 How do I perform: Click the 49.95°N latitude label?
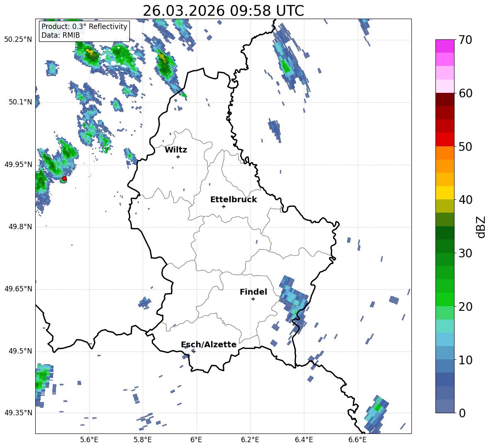click(x=18, y=164)
